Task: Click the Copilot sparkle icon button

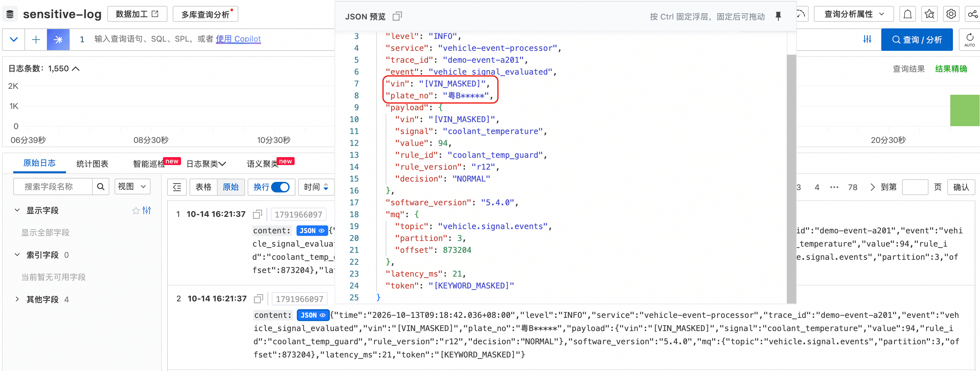Action: coord(58,39)
